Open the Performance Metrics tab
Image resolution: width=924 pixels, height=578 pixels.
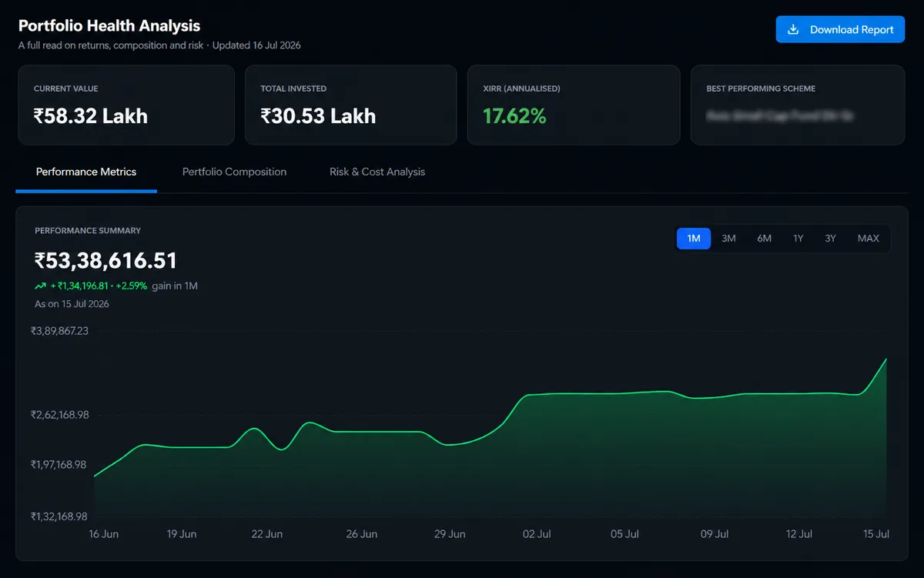pyautogui.click(x=86, y=172)
